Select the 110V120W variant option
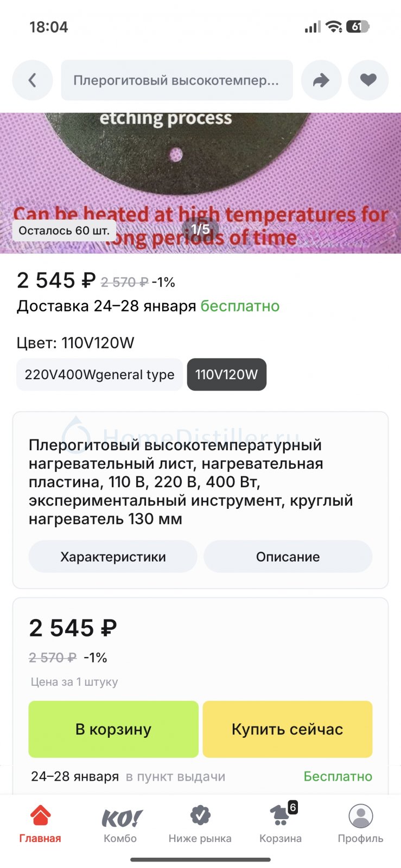 coord(226,374)
